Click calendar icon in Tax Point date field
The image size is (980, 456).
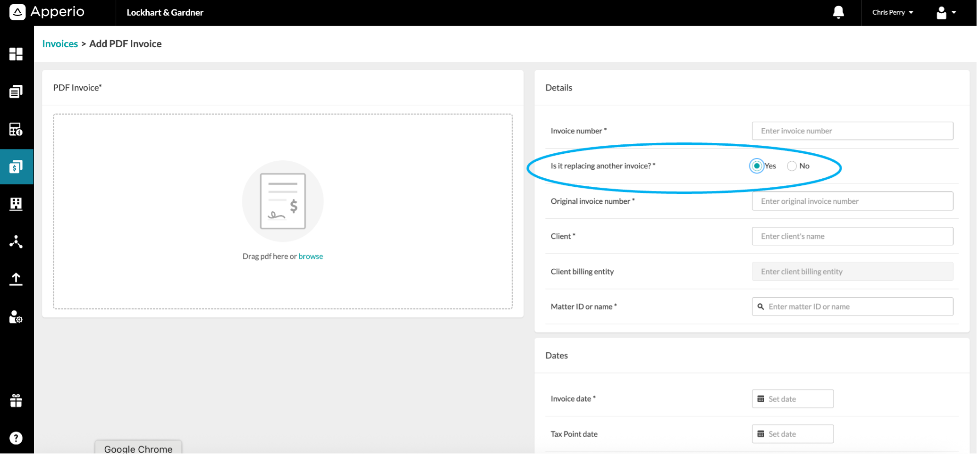760,434
